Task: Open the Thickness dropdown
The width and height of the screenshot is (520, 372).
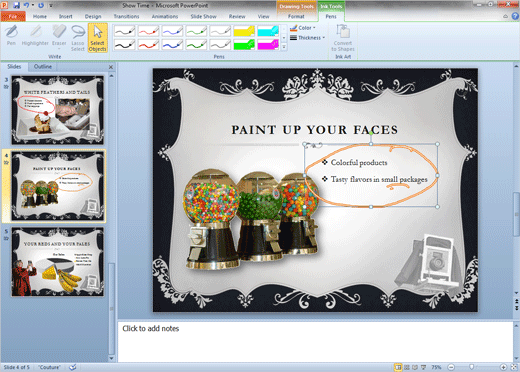Action: pyautogui.click(x=307, y=38)
